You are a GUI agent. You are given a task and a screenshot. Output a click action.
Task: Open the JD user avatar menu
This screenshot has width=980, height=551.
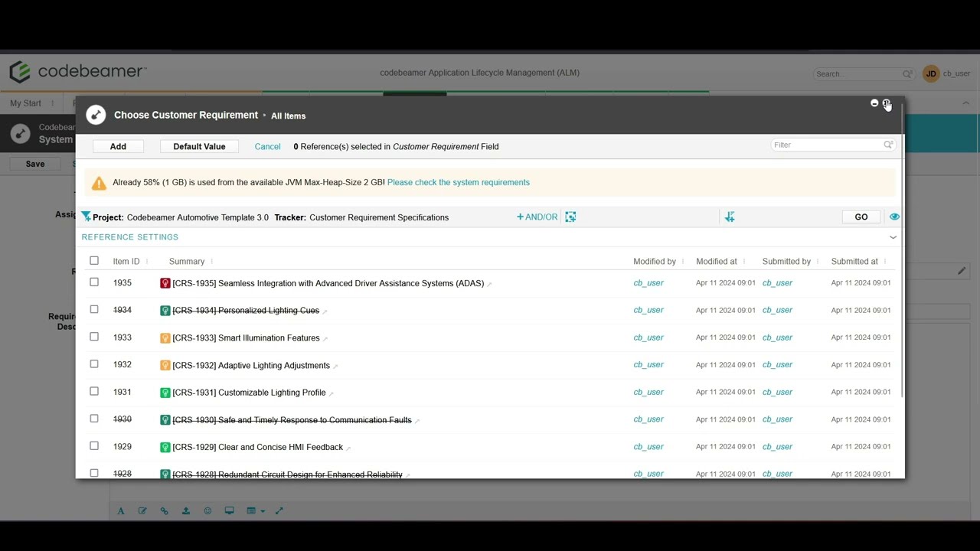pyautogui.click(x=931, y=73)
